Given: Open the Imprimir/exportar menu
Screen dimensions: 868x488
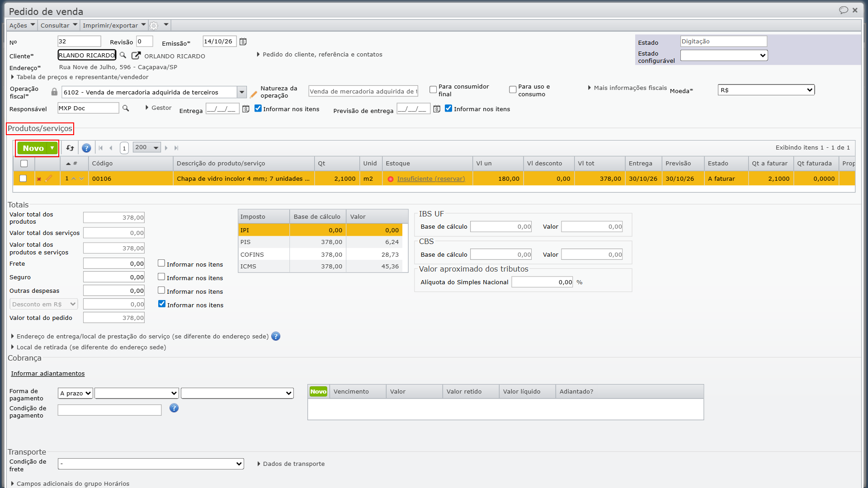Looking at the screenshot, I should (x=114, y=25).
